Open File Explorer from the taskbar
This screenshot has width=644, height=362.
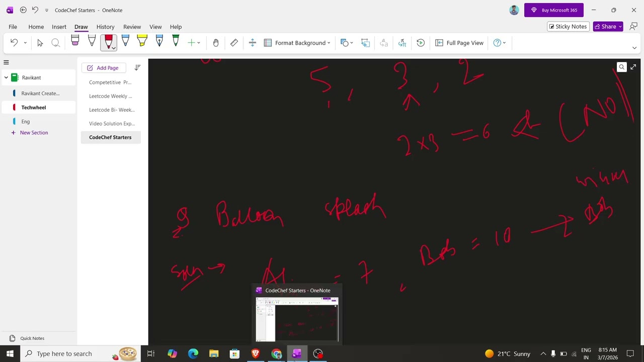tap(214, 354)
